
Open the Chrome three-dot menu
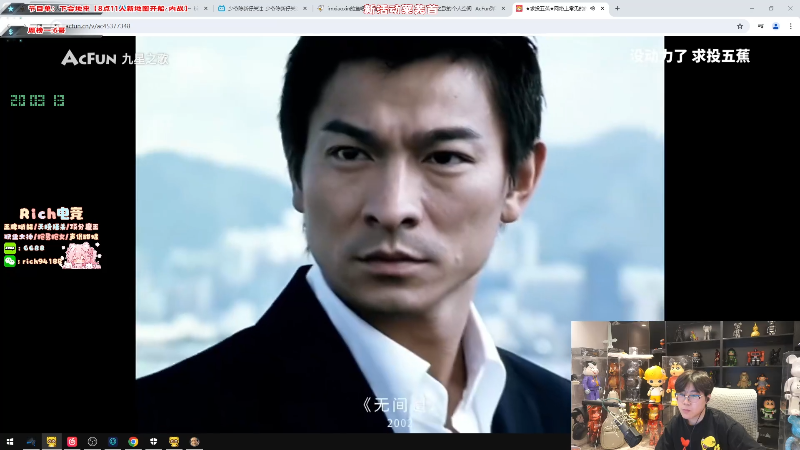(x=790, y=26)
